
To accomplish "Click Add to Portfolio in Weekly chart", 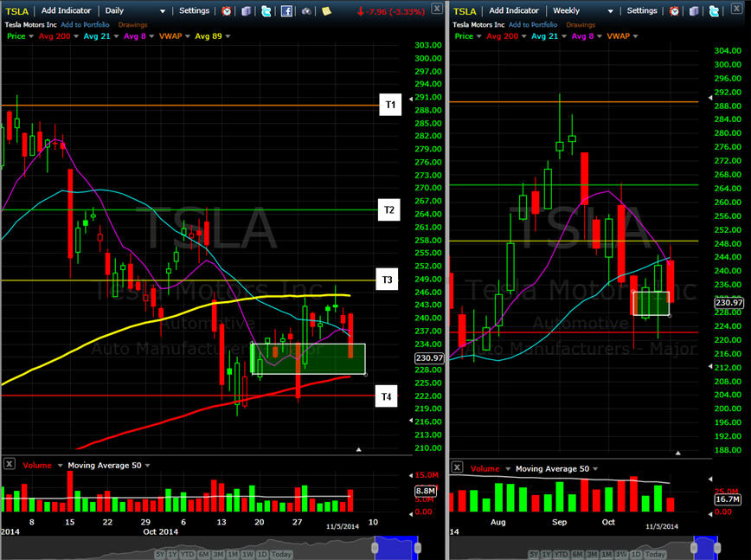I will tap(533, 24).
